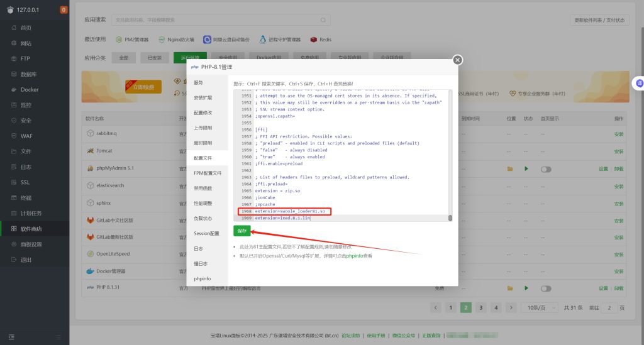Go to the previous page with the left arrow

tap(436, 307)
